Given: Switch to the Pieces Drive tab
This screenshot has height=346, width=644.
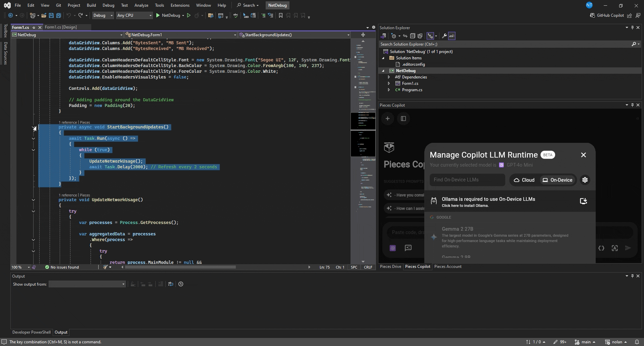Looking at the screenshot, I should click(390, 267).
